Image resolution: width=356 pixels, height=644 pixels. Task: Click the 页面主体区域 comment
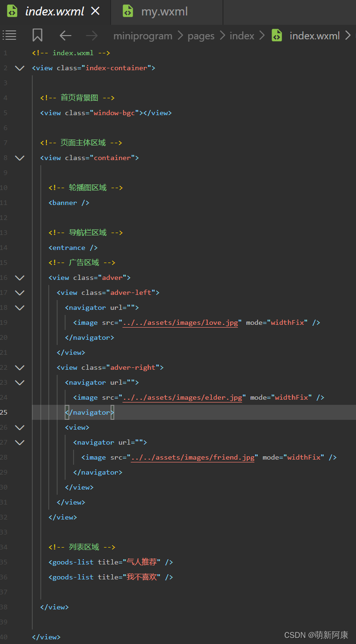81,143
